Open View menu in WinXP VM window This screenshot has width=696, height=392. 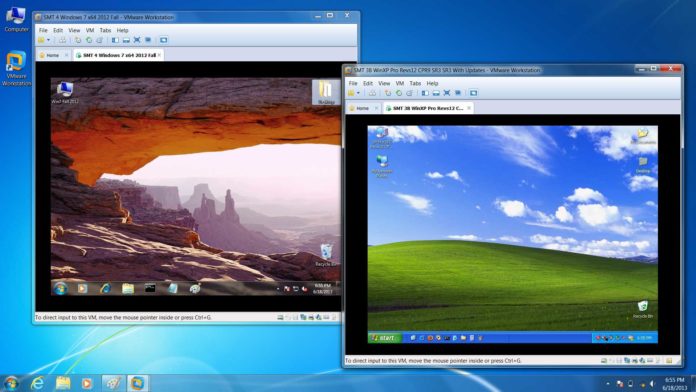tap(384, 83)
